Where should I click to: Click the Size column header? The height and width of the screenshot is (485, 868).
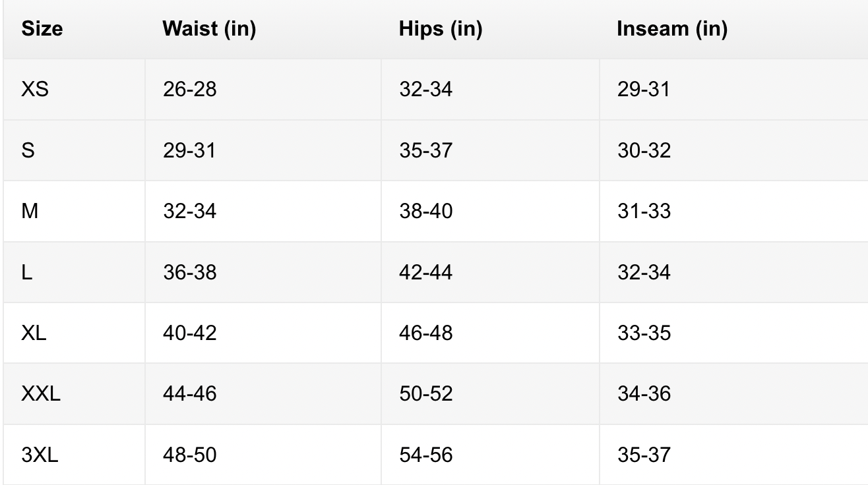42,29
